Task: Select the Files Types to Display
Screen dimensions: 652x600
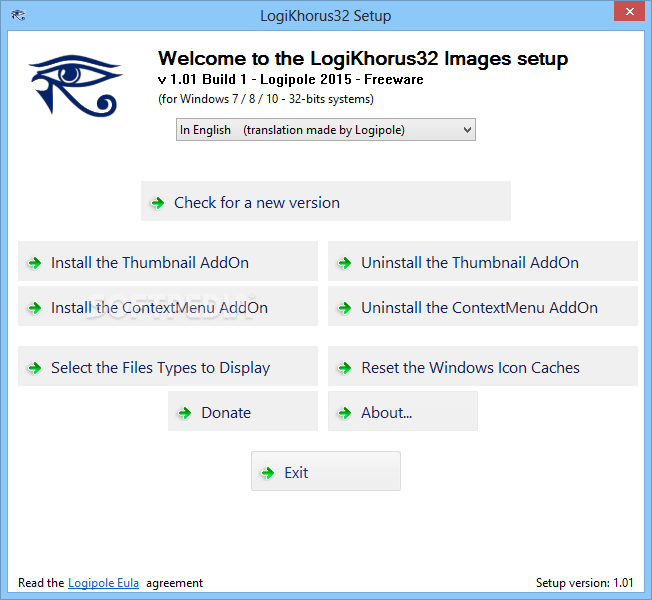Action: pos(168,366)
